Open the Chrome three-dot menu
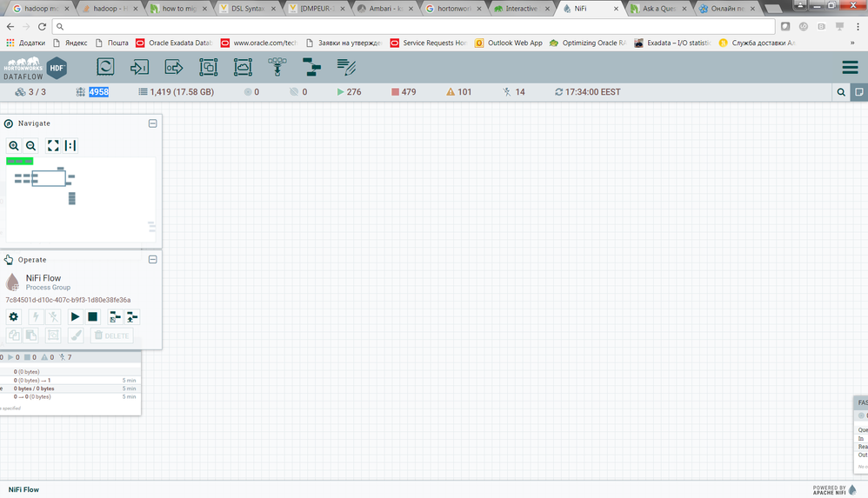Image resolution: width=868 pixels, height=498 pixels. (x=858, y=27)
